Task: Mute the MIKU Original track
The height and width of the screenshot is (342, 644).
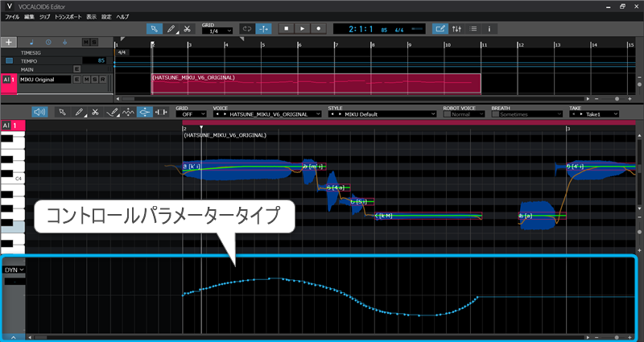Action: [x=86, y=80]
